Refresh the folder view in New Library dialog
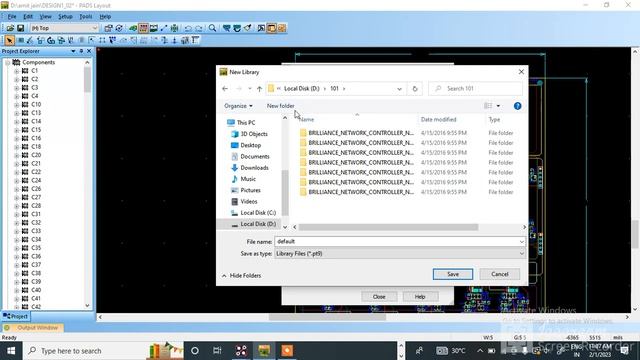Viewport: 640px width, 360px height. (x=415, y=89)
